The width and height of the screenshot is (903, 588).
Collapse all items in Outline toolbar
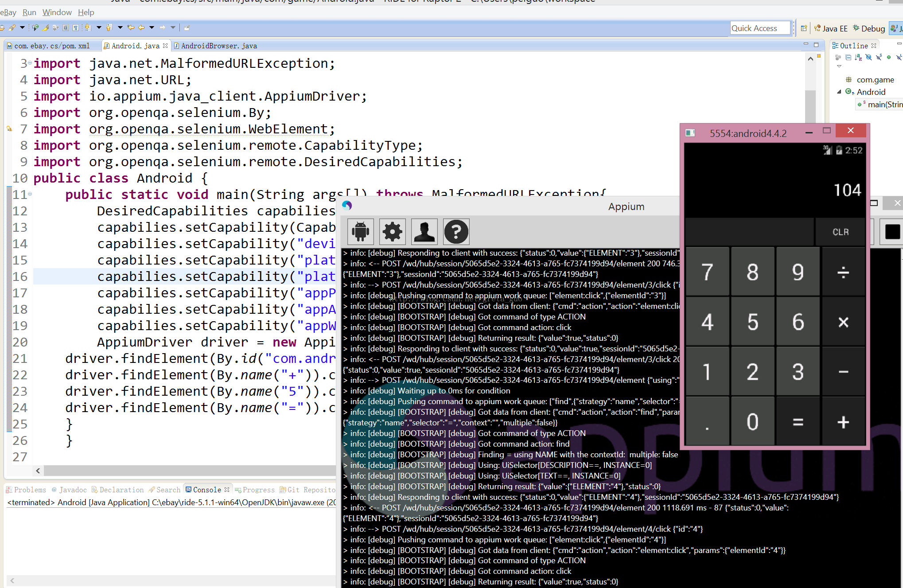[848, 57]
